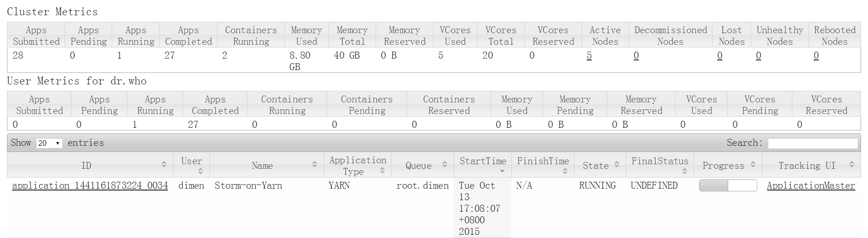Focus the Search input field
Image resolution: width=868 pixels, height=238 pixels.
click(x=813, y=143)
